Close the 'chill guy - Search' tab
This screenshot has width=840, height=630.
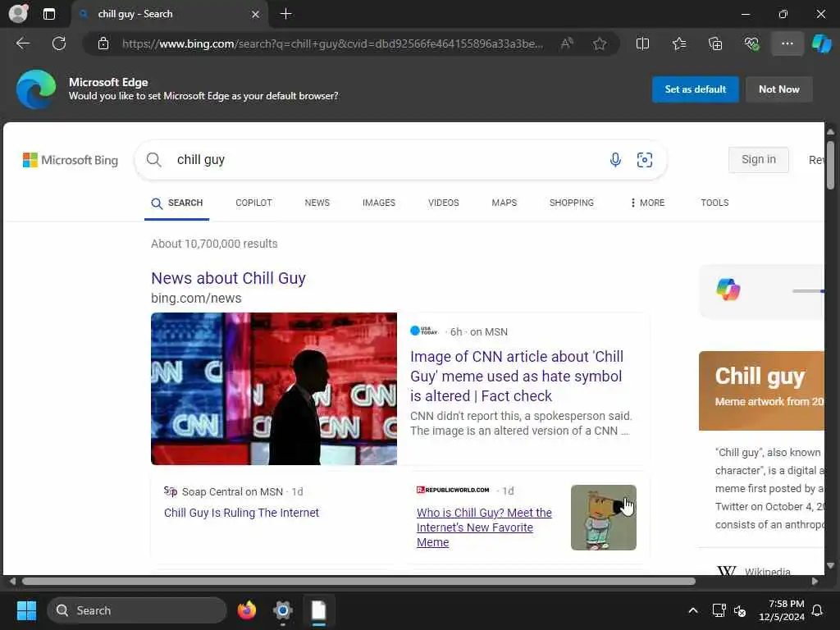(256, 14)
